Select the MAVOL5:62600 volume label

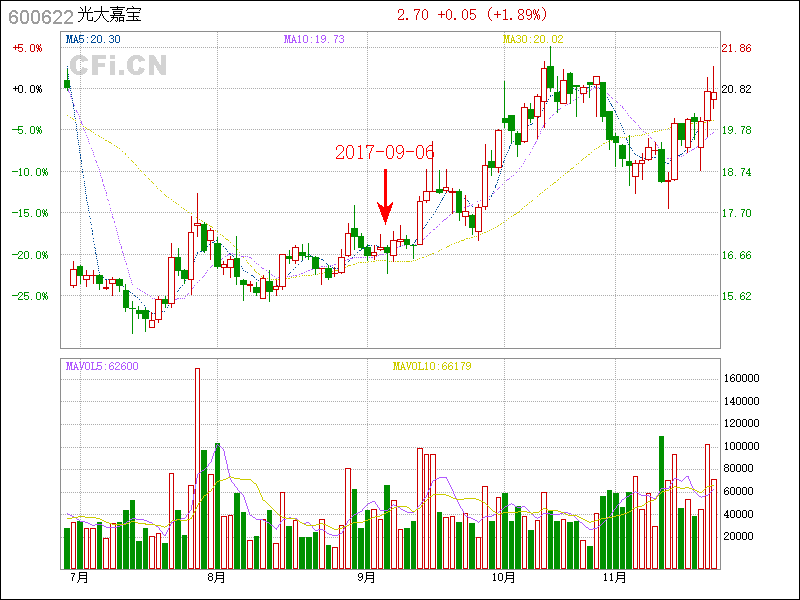pyautogui.click(x=102, y=366)
